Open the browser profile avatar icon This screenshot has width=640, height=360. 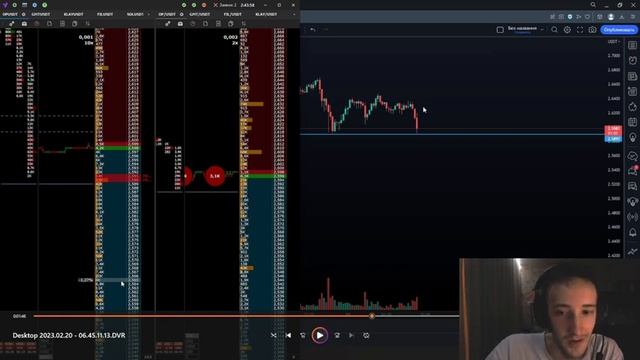(611, 17)
